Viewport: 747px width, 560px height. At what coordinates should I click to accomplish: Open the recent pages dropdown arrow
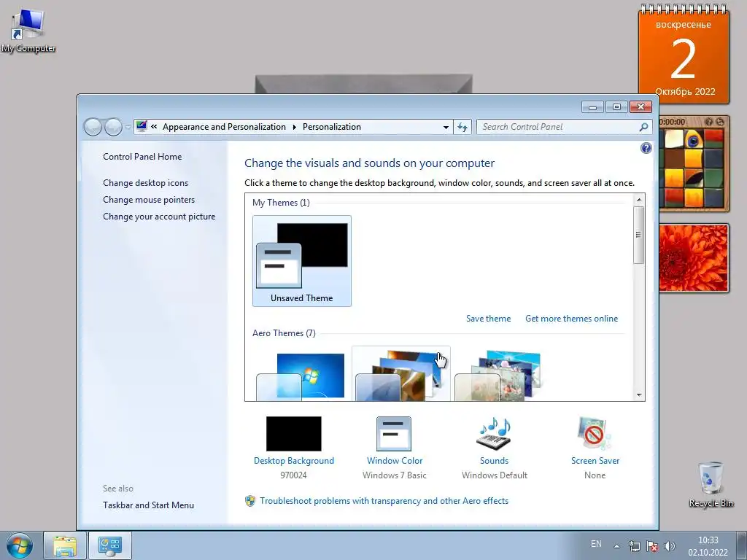pos(128,127)
